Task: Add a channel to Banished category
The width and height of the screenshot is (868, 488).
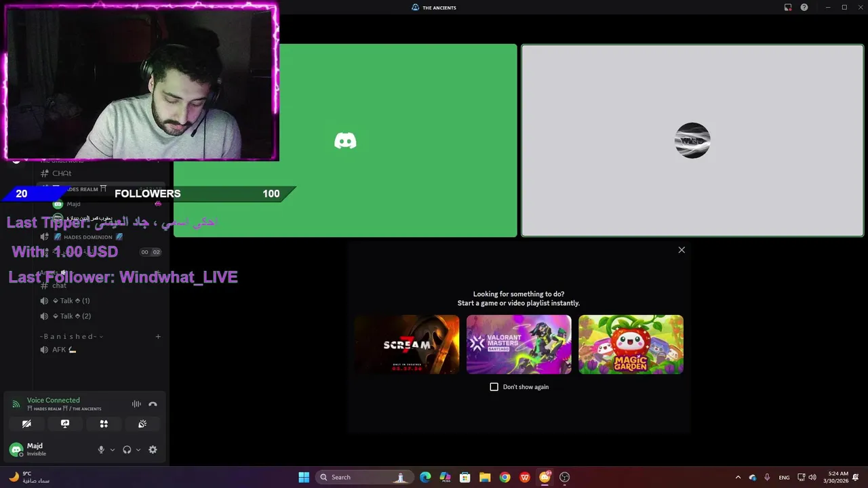Action: (x=158, y=336)
